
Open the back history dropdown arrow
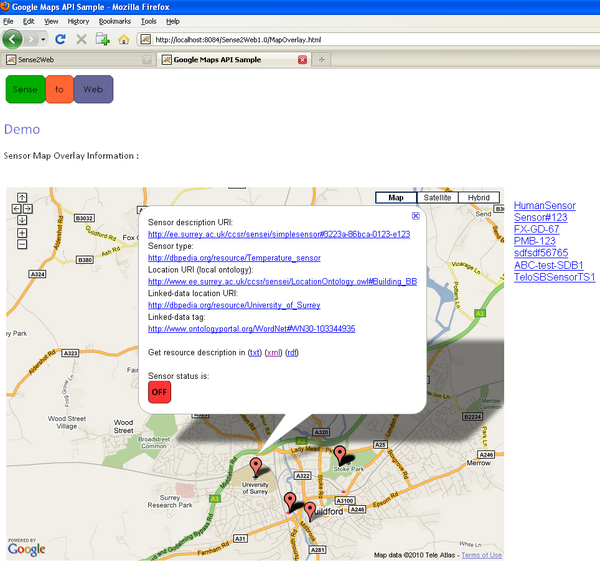pyautogui.click(x=43, y=39)
